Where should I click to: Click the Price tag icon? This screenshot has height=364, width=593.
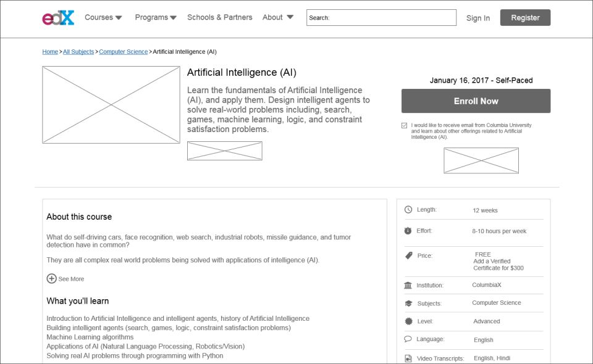click(x=408, y=255)
